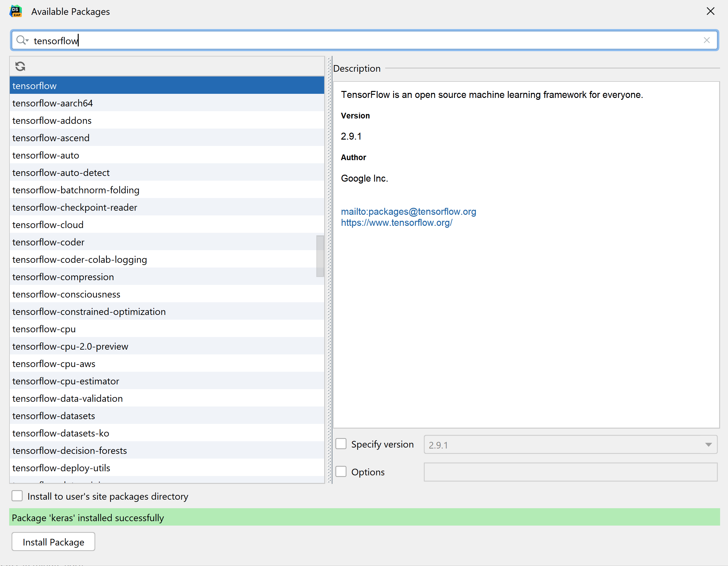The width and height of the screenshot is (728, 566).
Task: Click the package list scrollbar thumb
Action: pos(320,256)
